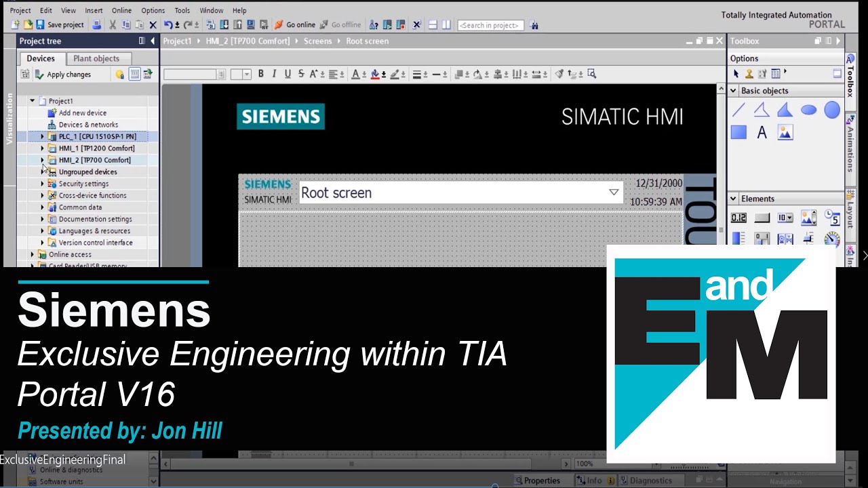Image resolution: width=868 pixels, height=488 pixels.
Task: Open the font size dropdown
Action: pyautogui.click(x=247, y=75)
